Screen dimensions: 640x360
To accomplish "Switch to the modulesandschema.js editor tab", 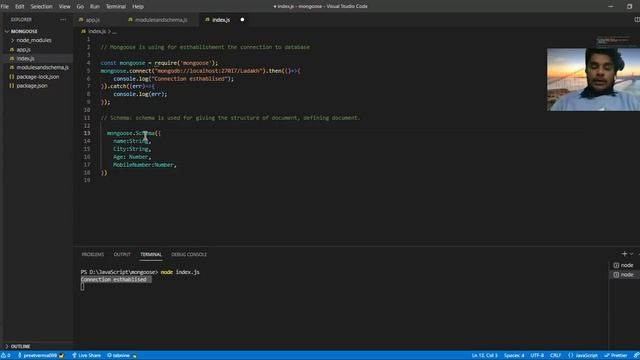I will tap(160, 20).
